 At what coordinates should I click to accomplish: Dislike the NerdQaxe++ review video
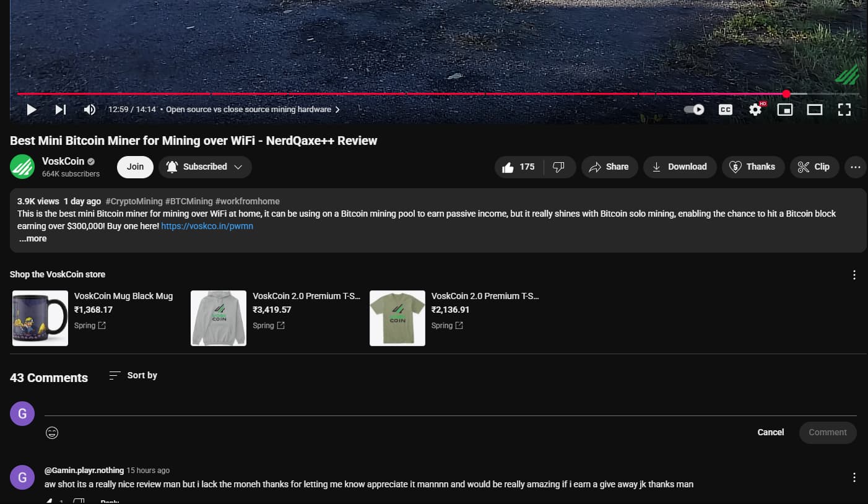pos(558,167)
